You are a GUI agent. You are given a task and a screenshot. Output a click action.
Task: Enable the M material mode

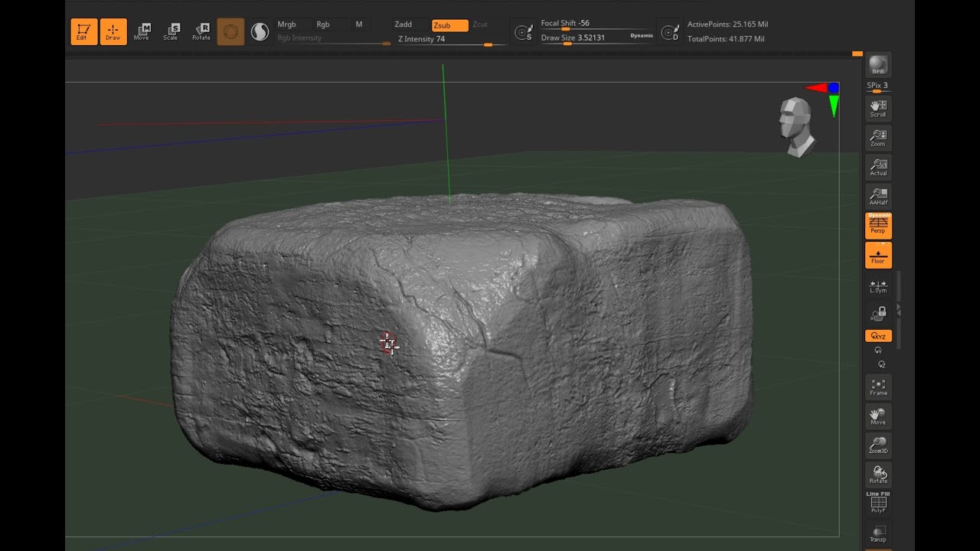pyautogui.click(x=359, y=24)
